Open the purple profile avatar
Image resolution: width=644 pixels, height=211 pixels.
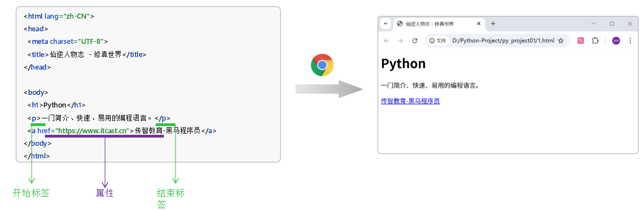(x=616, y=41)
